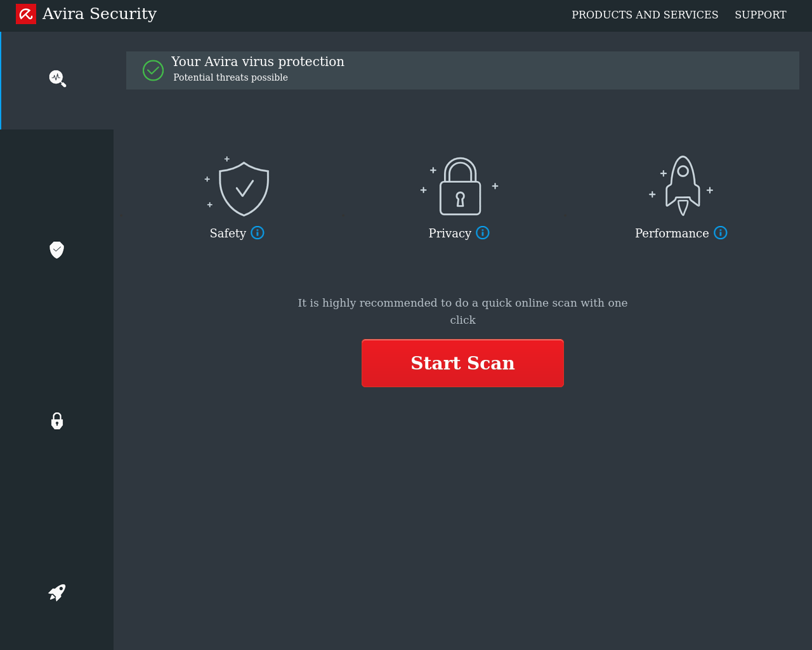The image size is (812, 650).
Task: Click the Avira Security title text
Action: click(100, 14)
